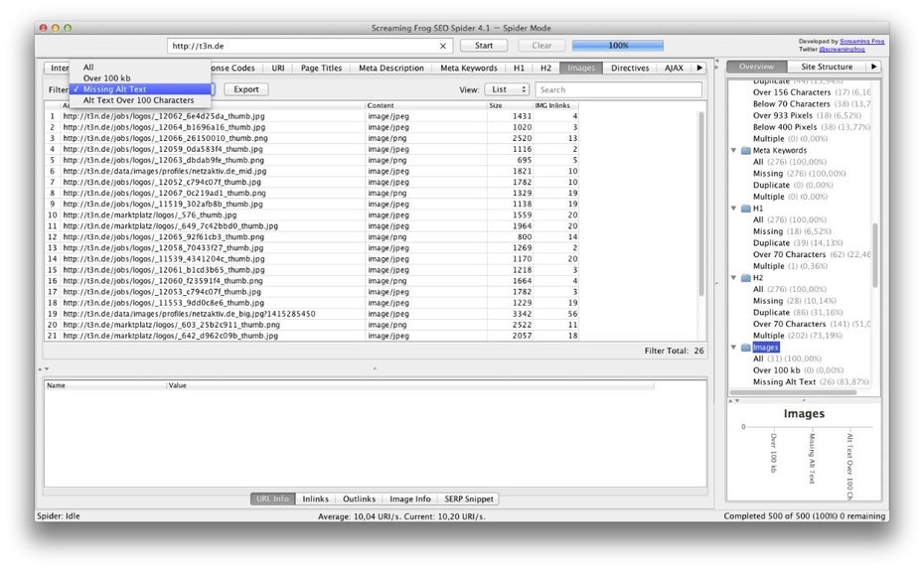Sort by the Content column header
924x570 pixels.
pyautogui.click(x=426, y=105)
